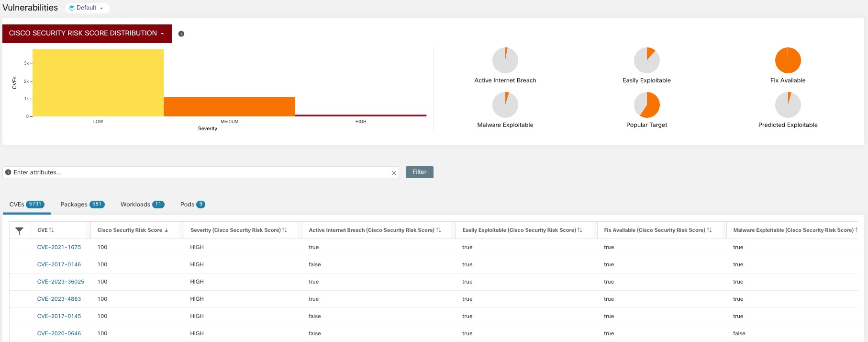Sort by Severity column header

pyautogui.click(x=239, y=230)
